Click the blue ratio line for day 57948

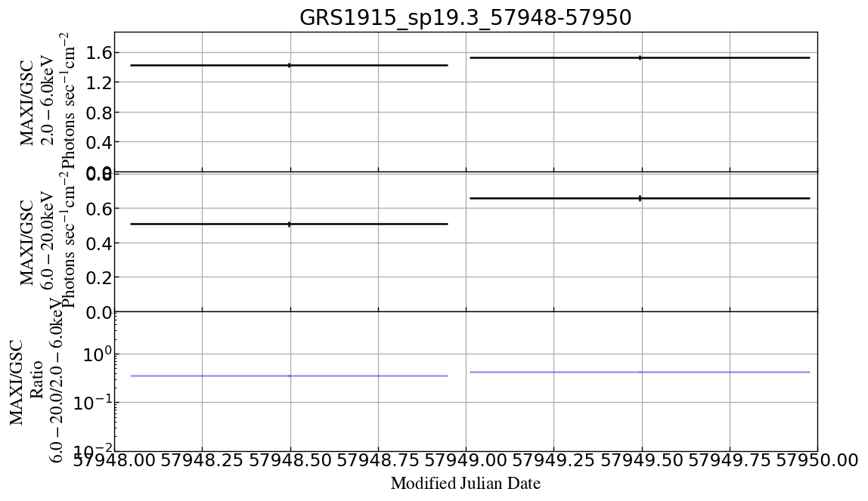(x=290, y=376)
